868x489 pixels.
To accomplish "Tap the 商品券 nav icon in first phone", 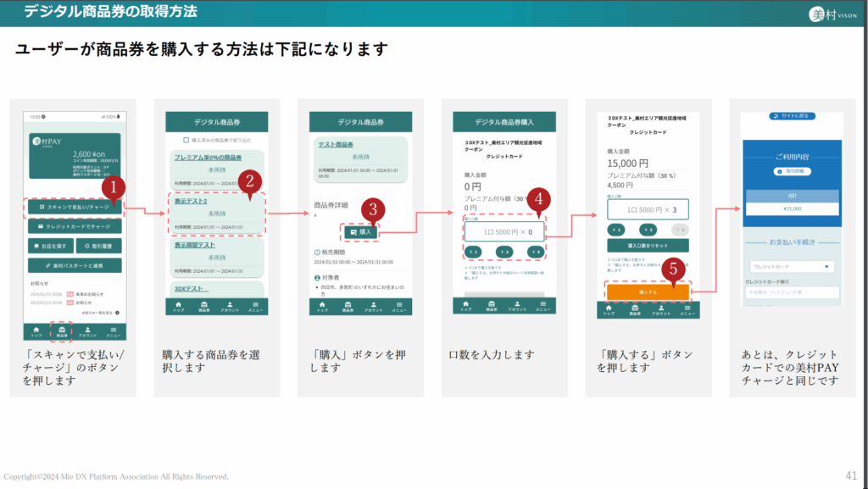I will point(61,331).
